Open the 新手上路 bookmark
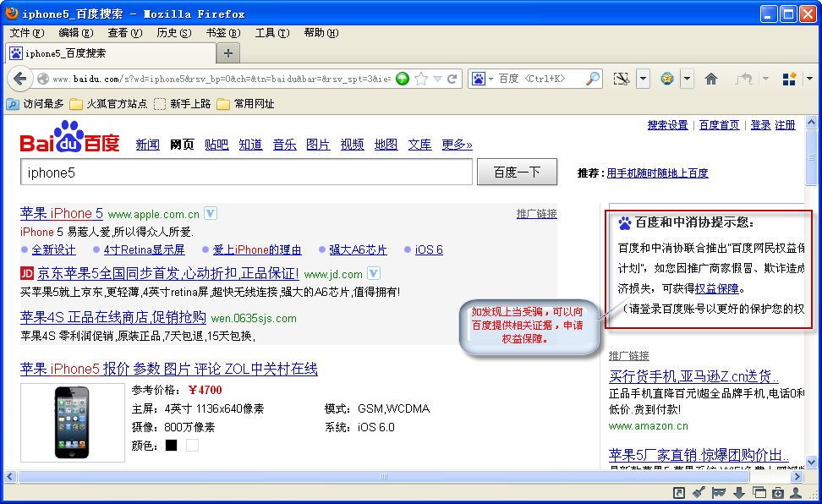822x504 pixels. click(183, 104)
